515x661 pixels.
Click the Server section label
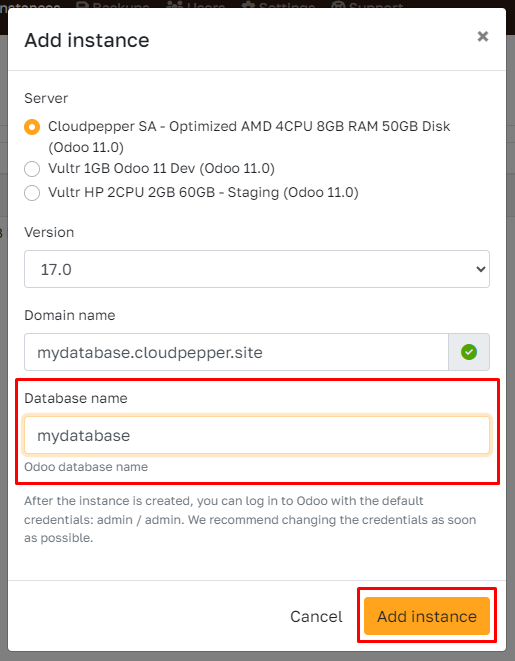pos(46,98)
